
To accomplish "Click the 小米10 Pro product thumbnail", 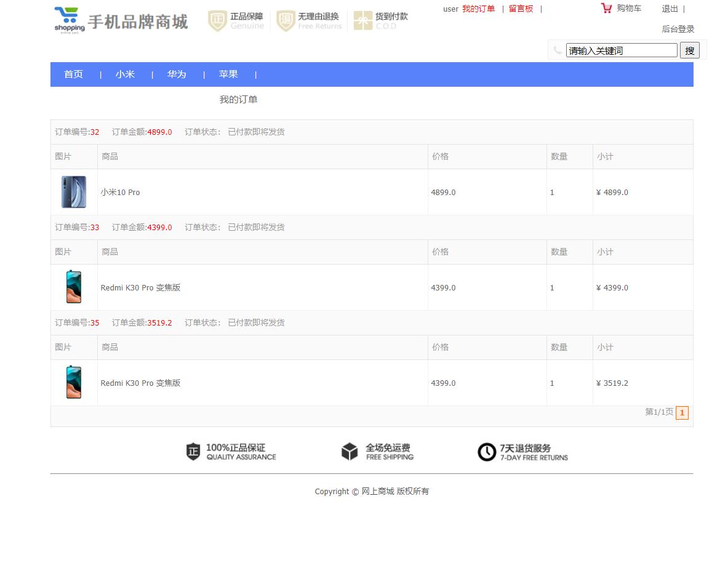I will [x=73, y=191].
